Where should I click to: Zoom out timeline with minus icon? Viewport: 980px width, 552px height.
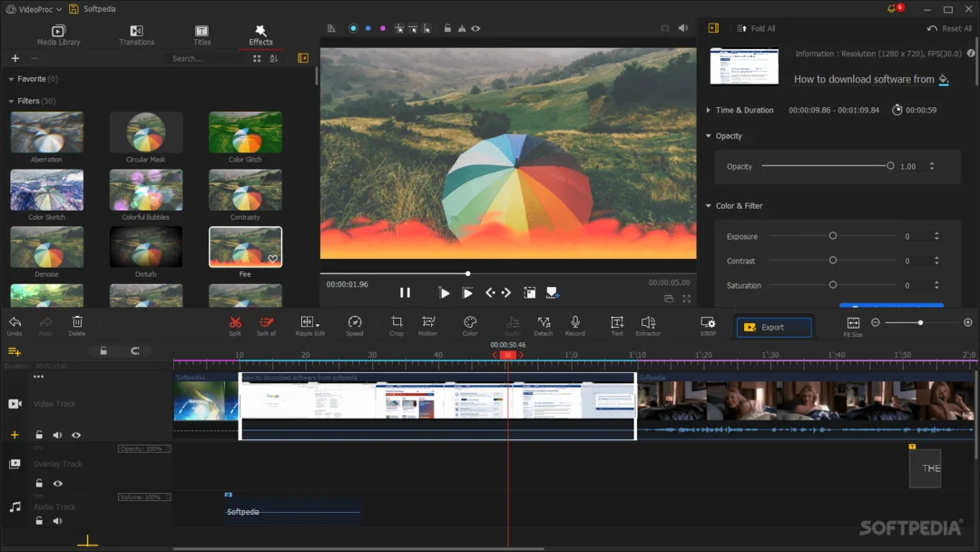click(876, 322)
